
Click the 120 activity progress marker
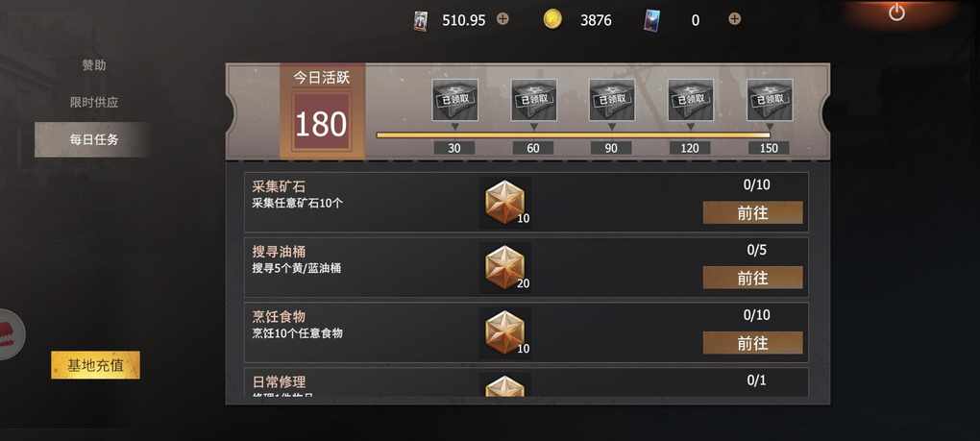(x=690, y=148)
